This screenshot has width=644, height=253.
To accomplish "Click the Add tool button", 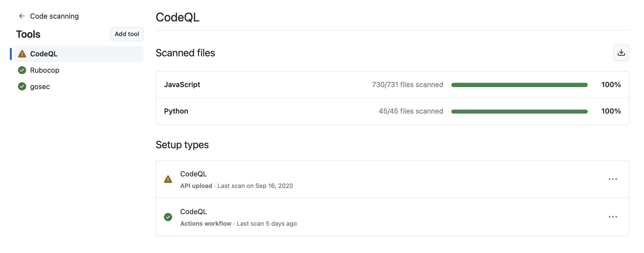I will 127,34.
